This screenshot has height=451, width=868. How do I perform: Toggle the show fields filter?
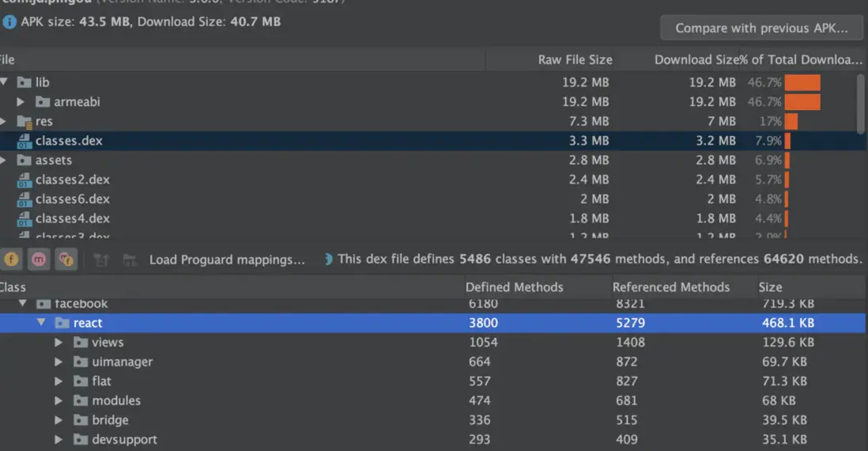point(12,259)
